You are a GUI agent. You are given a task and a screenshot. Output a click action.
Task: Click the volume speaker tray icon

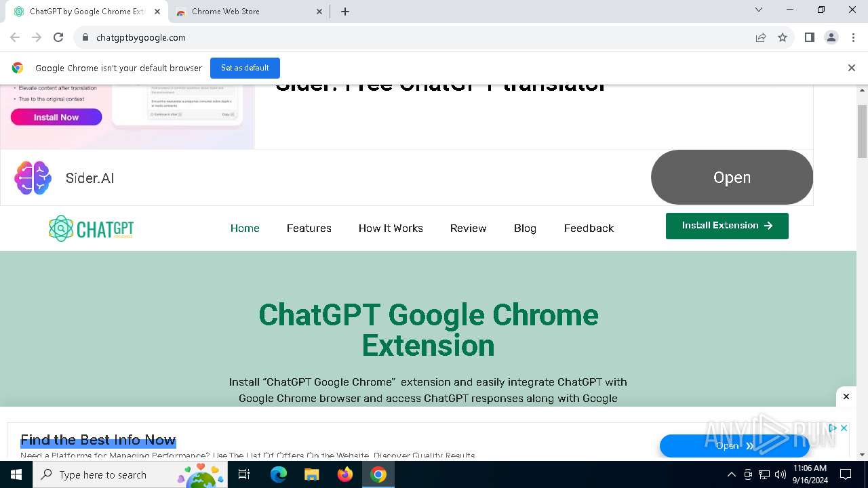click(x=781, y=474)
